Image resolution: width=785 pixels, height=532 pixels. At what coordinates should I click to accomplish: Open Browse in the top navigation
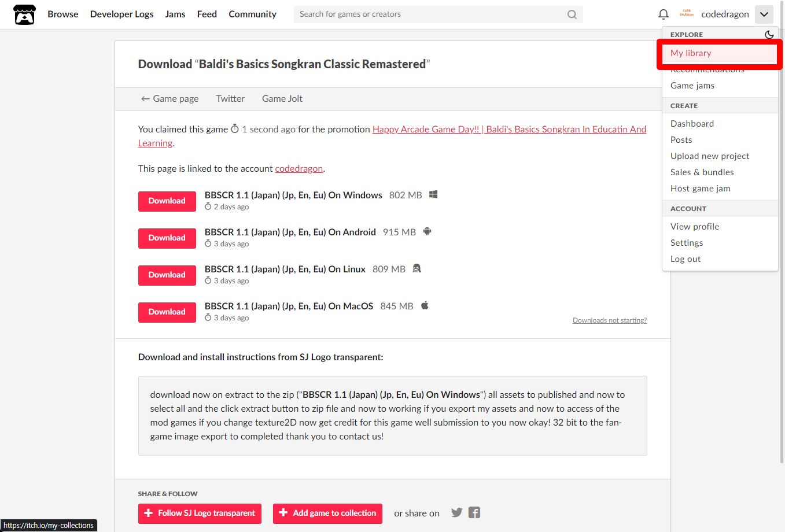tap(63, 14)
